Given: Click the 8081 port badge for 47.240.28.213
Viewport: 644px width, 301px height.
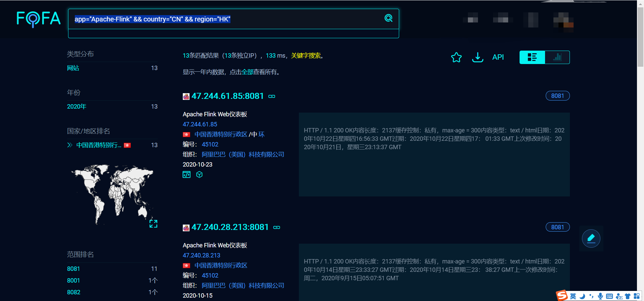Looking at the screenshot, I should tap(557, 227).
